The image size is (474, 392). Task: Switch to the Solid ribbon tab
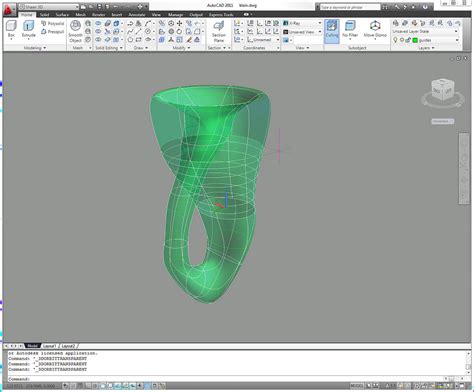tap(44, 15)
